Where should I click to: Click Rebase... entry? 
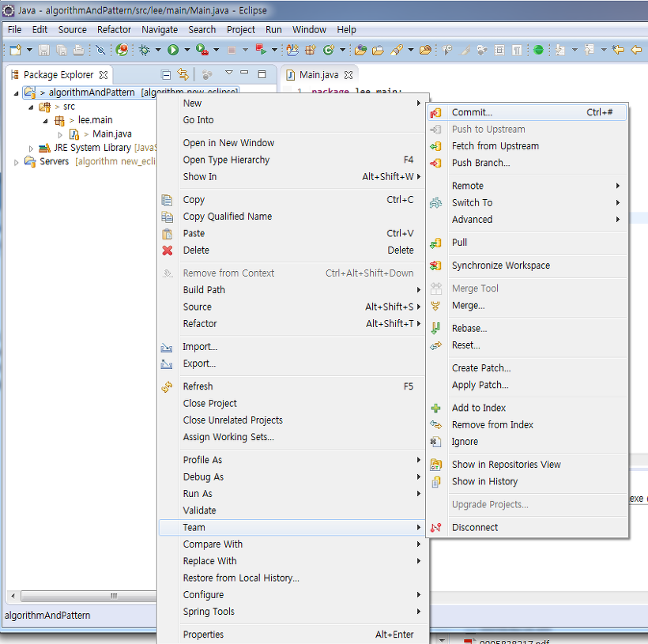[526, 329]
